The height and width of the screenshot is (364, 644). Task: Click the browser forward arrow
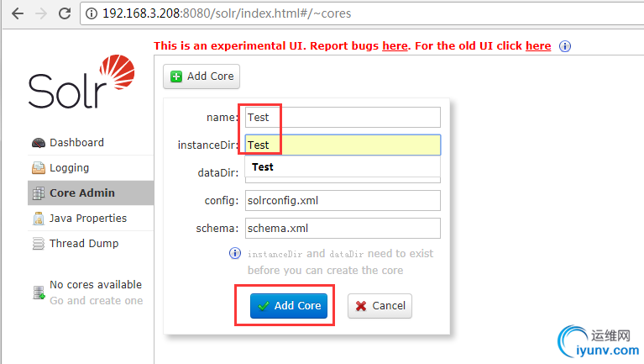(41, 13)
